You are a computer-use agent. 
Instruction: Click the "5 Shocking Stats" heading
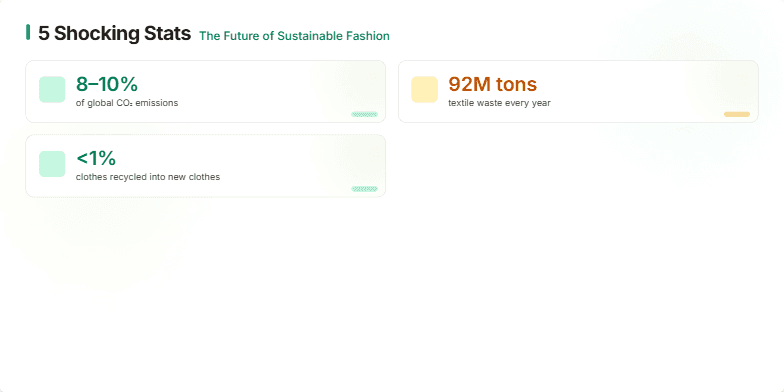click(x=114, y=34)
